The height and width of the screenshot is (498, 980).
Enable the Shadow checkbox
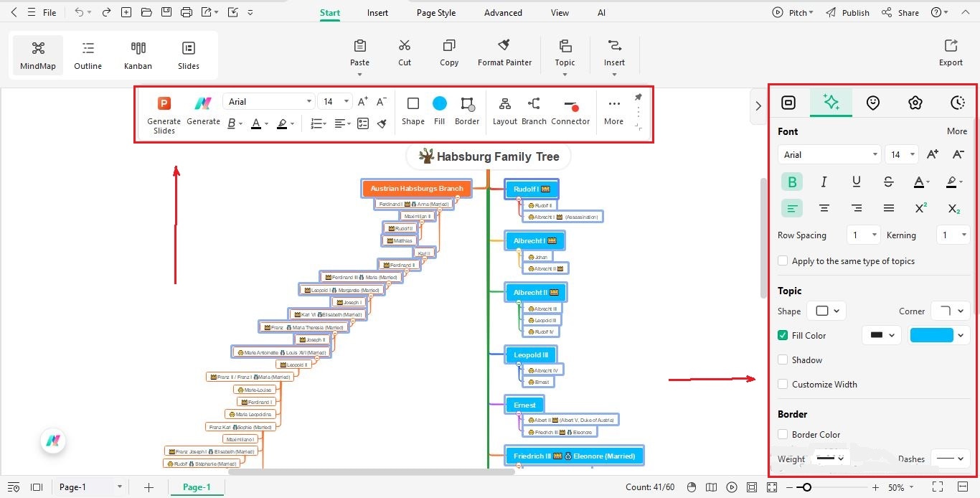(783, 360)
